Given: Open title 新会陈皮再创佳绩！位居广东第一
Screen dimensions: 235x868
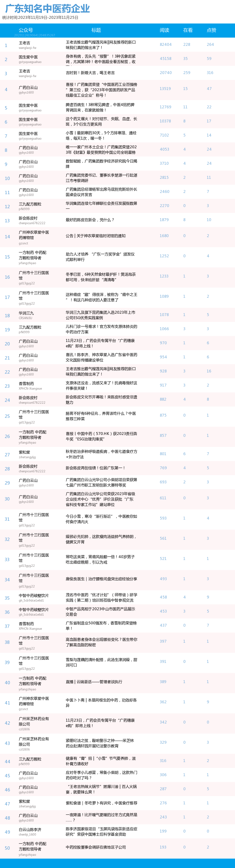Looking at the screenshot, I should click(x=95, y=468).
